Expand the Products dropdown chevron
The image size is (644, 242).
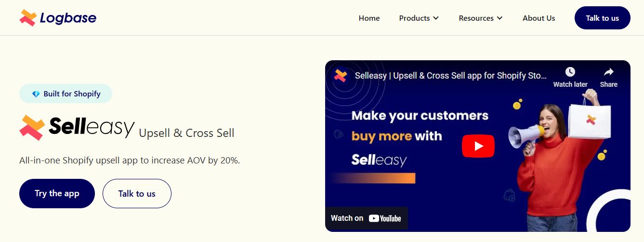coord(436,18)
